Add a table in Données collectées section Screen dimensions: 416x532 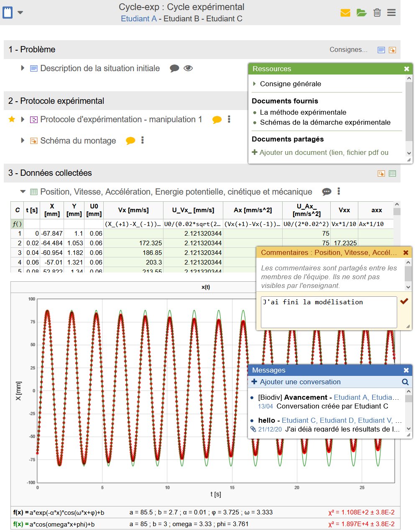pyautogui.click(x=392, y=173)
